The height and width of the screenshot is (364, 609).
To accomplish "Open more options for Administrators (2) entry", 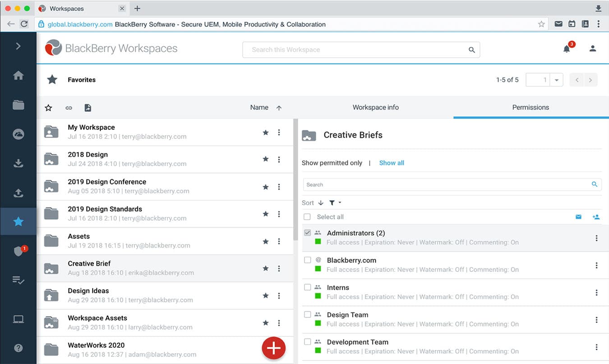I will pos(596,238).
